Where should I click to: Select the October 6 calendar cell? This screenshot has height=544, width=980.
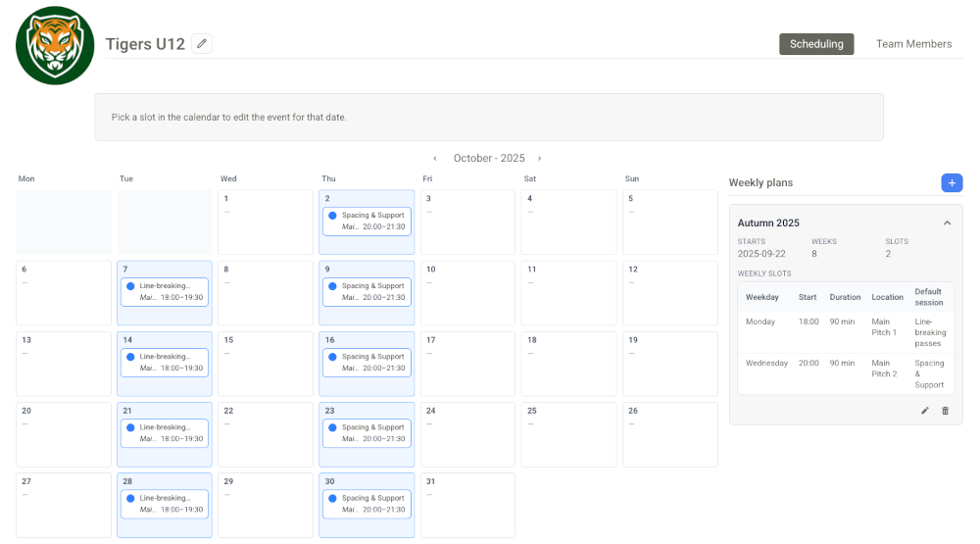pyautogui.click(x=64, y=293)
